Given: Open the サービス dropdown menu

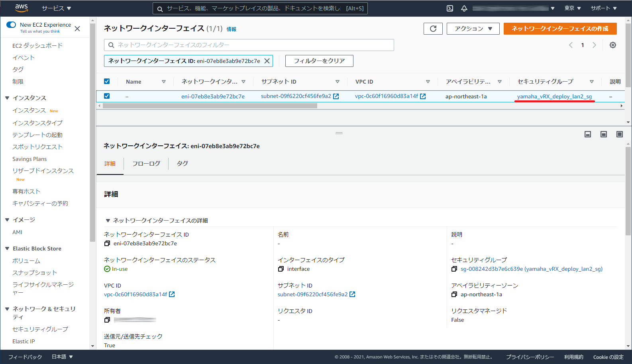Looking at the screenshot, I should (x=56, y=8).
